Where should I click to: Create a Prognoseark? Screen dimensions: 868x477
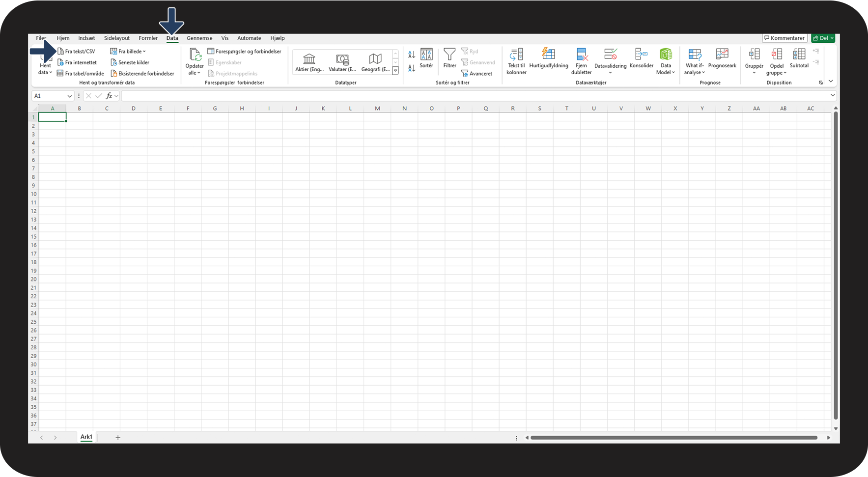tap(722, 58)
